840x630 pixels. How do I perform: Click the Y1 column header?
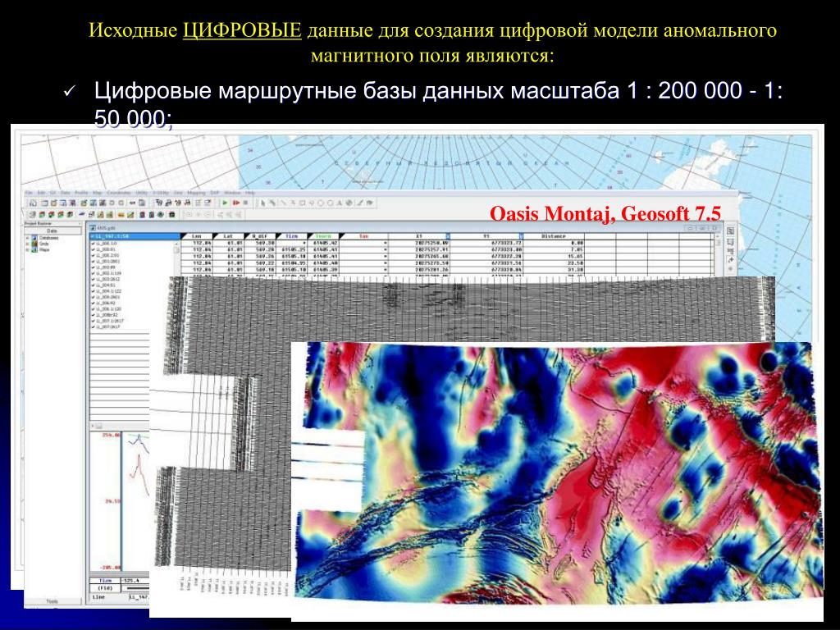tap(486, 236)
